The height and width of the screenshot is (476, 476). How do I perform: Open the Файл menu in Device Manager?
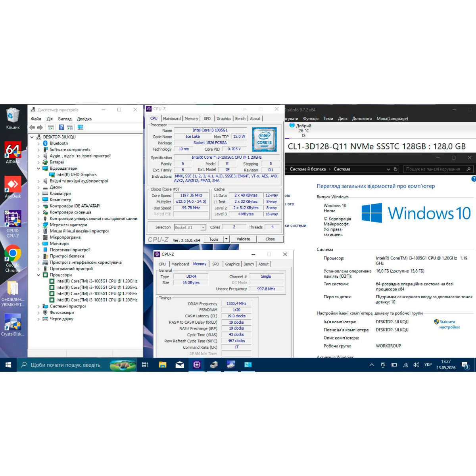click(36, 119)
